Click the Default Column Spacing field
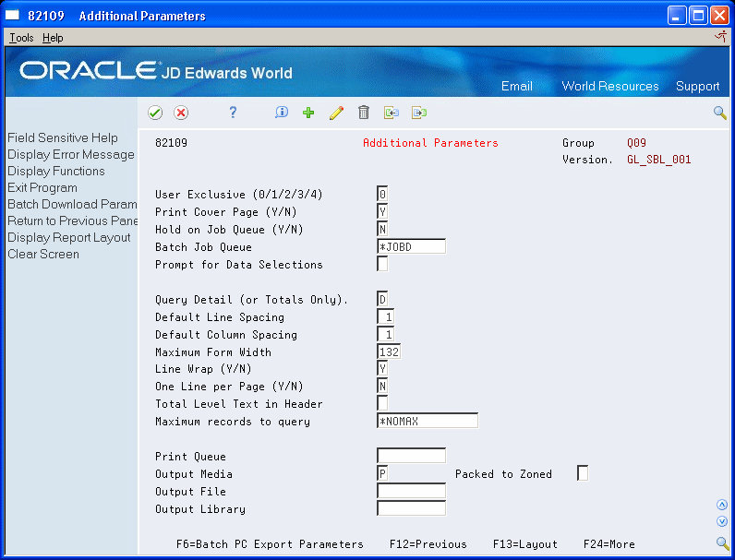 385,334
